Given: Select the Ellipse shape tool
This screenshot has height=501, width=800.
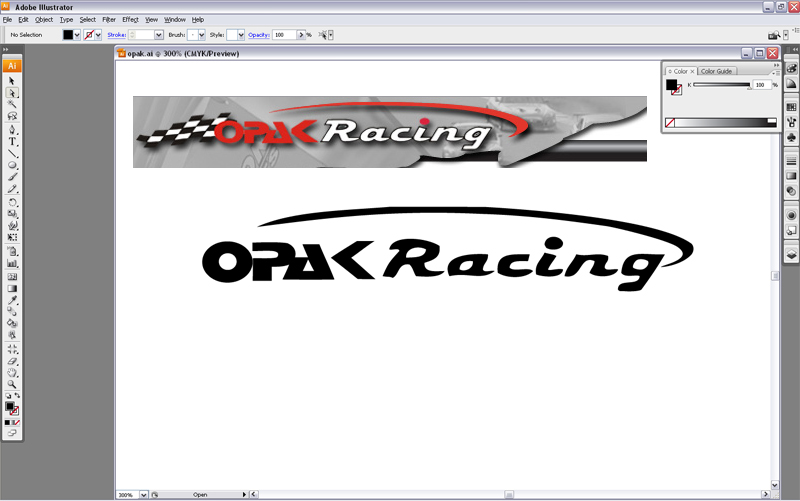Looking at the screenshot, I should click(x=12, y=165).
